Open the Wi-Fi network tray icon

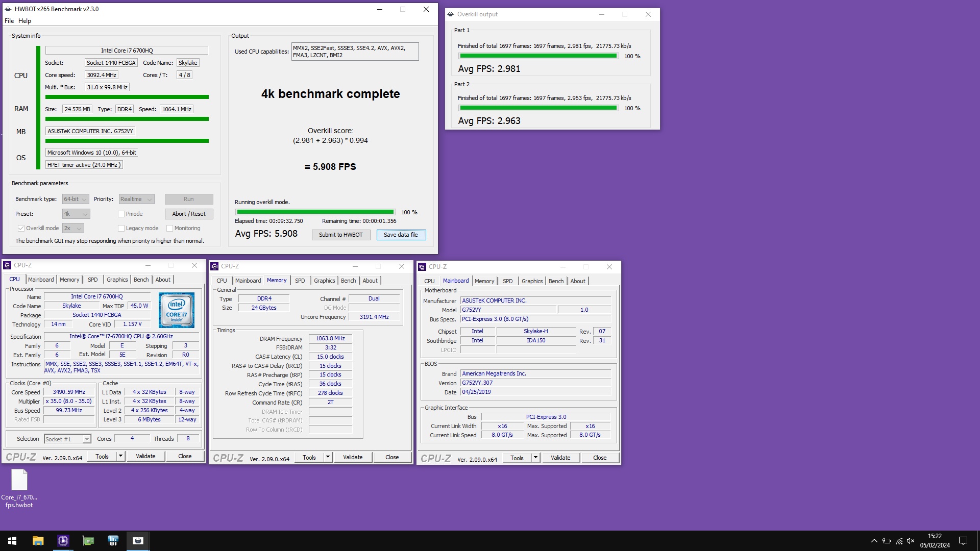(x=899, y=541)
